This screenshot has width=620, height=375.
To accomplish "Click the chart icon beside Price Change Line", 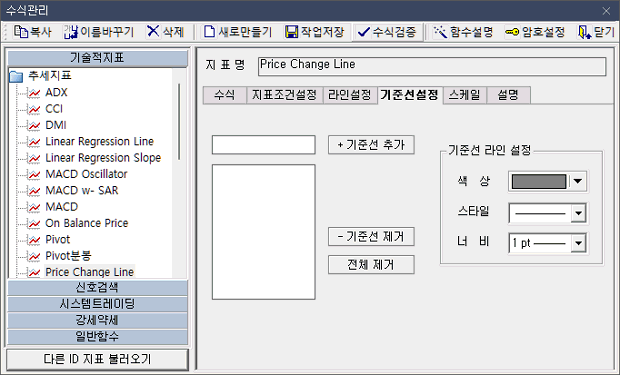I will pyautogui.click(x=34, y=272).
